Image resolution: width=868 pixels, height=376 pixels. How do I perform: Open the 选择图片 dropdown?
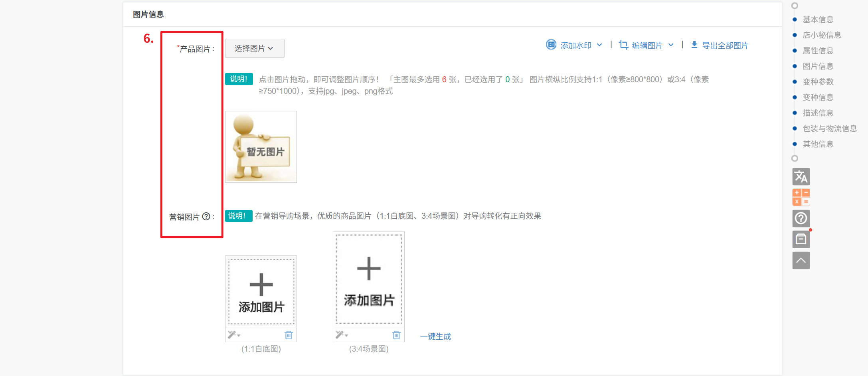tap(255, 48)
